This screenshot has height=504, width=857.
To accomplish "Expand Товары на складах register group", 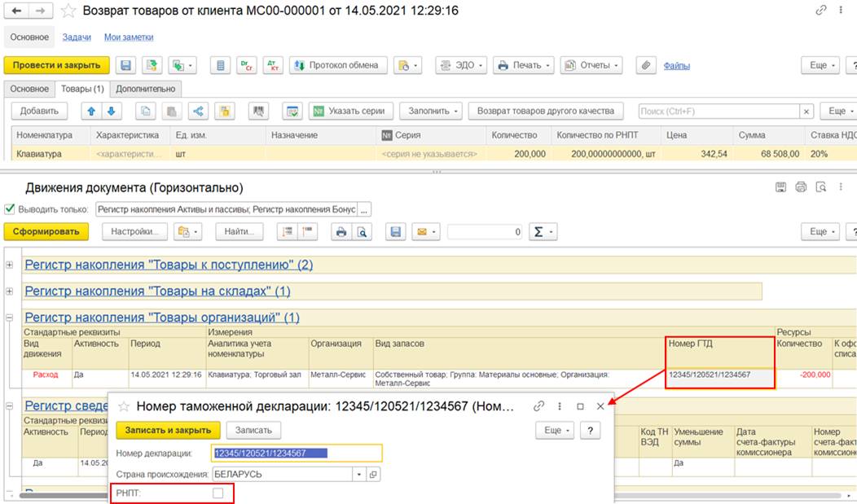I will [9, 291].
